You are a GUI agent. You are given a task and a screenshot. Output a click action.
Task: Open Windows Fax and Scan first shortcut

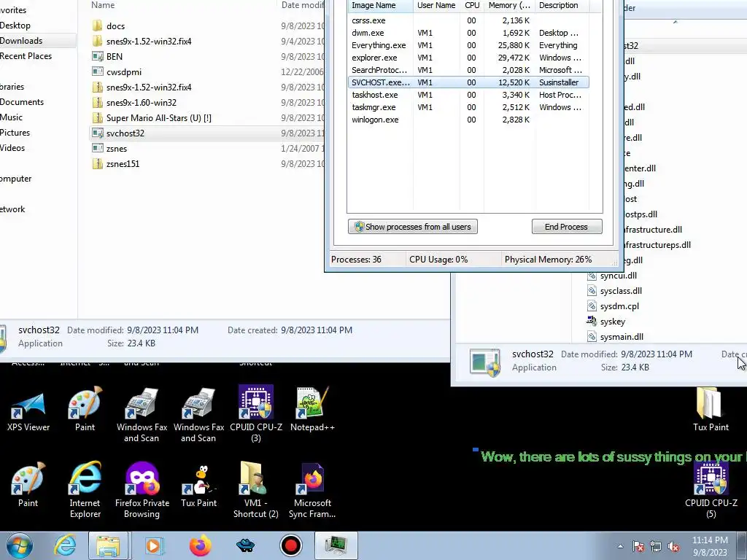[x=142, y=413]
